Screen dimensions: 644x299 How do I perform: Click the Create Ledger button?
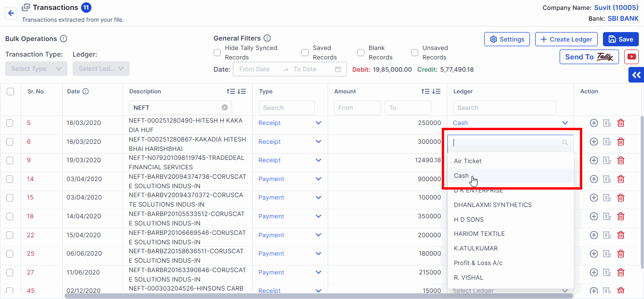pos(566,39)
